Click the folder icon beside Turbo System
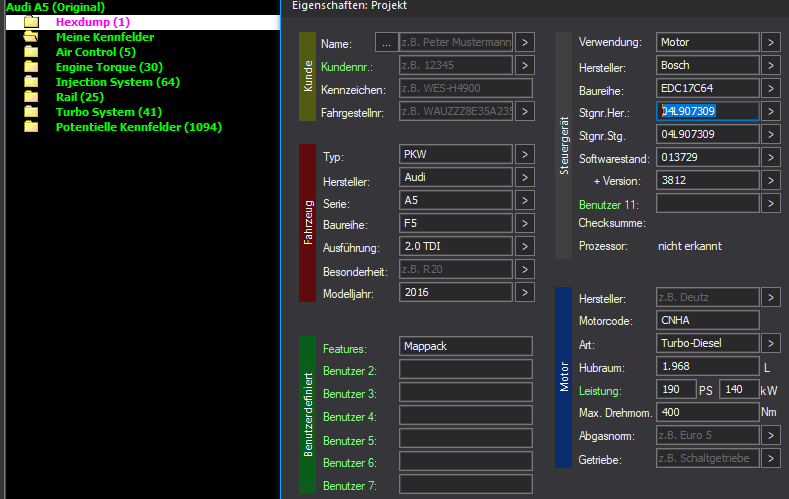This screenshot has height=499, width=789. point(31,112)
